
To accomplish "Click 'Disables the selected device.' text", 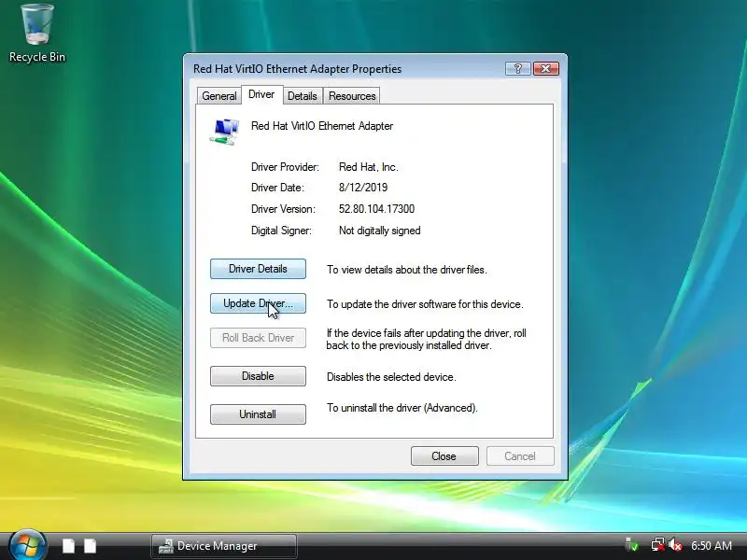I will coord(391,377).
